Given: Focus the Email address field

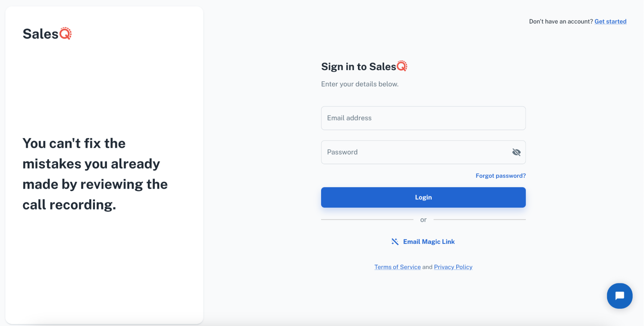Looking at the screenshot, I should click(423, 118).
